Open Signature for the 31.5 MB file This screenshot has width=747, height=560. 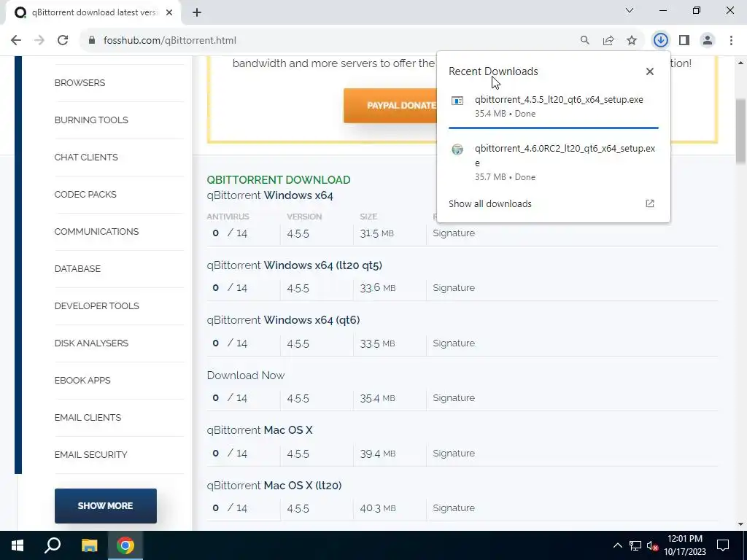(x=454, y=233)
